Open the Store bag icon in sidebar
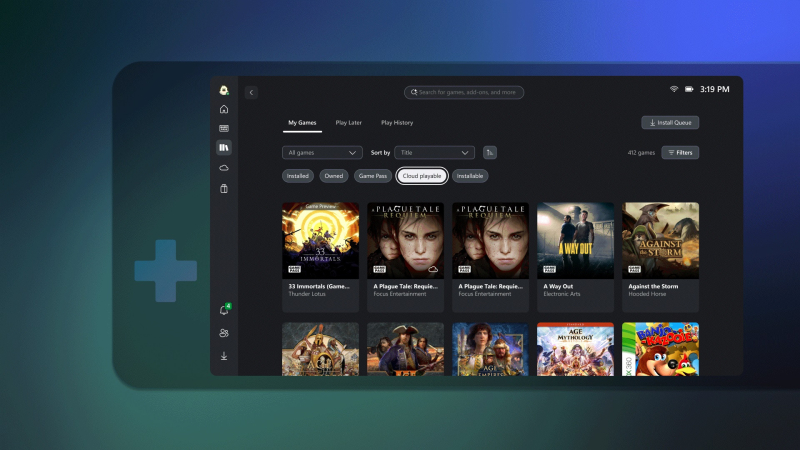The width and height of the screenshot is (800, 450). pos(224,188)
